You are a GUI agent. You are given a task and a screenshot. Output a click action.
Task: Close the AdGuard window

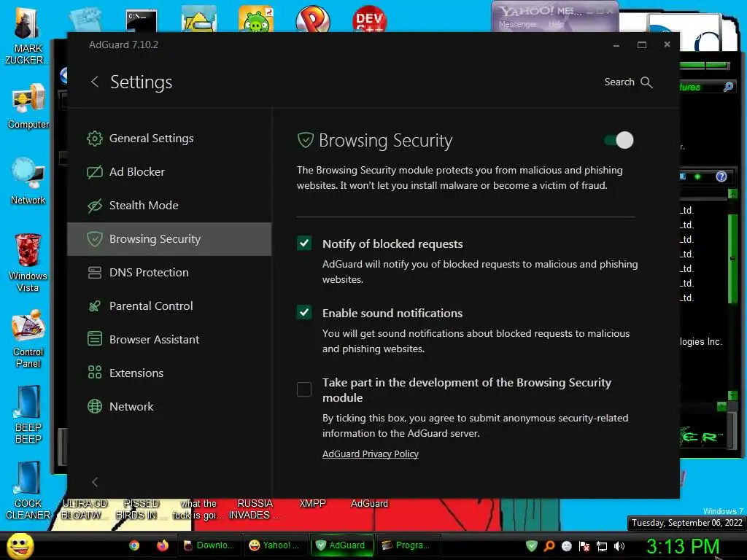pos(667,44)
